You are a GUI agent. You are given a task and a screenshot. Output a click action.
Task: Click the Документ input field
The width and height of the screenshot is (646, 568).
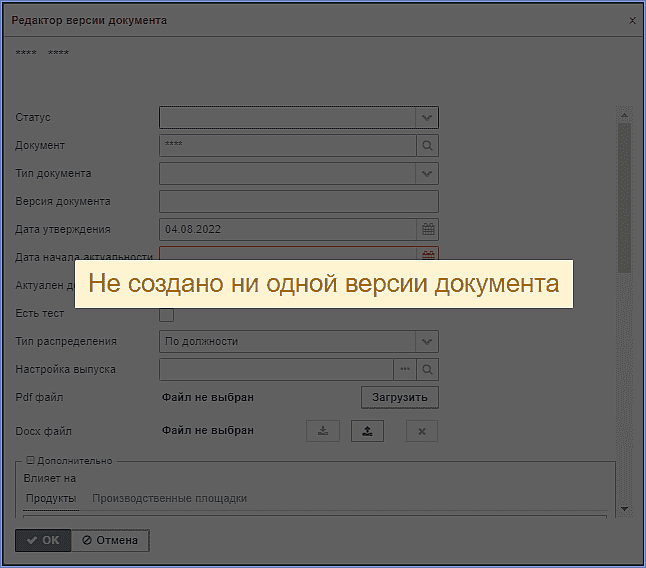(288, 146)
